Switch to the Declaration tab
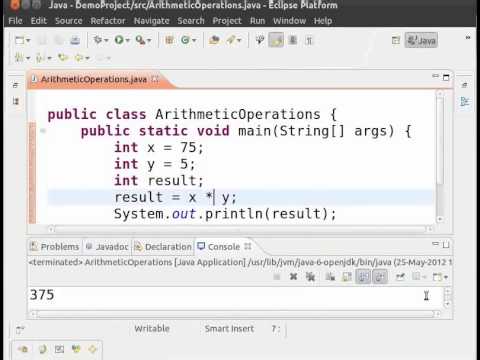The image size is (480, 360). (163, 247)
